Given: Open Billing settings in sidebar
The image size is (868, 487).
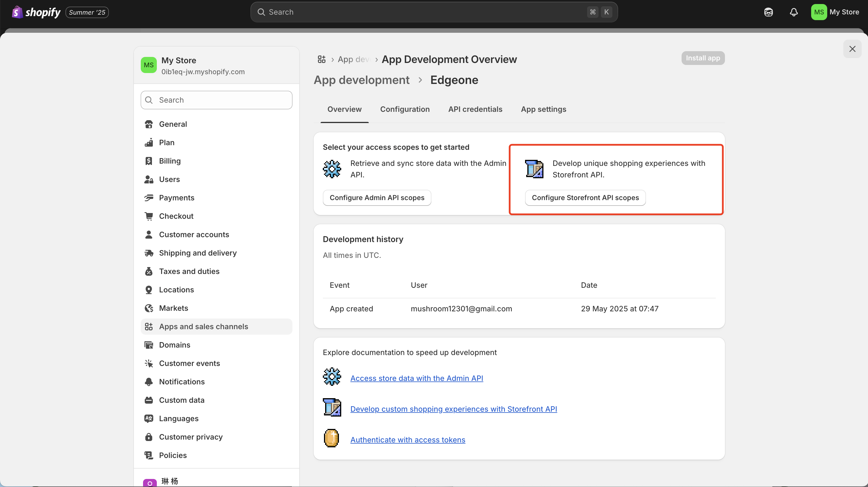Looking at the screenshot, I should (169, 161).
